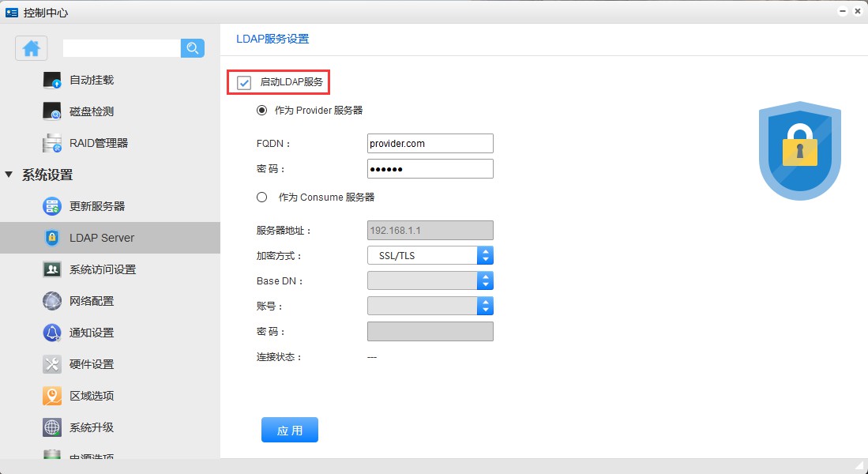This screenshot has height=474, width=868.
Task: Select the 磁盘检测 disk icon
Action: (x=52, y=111)
